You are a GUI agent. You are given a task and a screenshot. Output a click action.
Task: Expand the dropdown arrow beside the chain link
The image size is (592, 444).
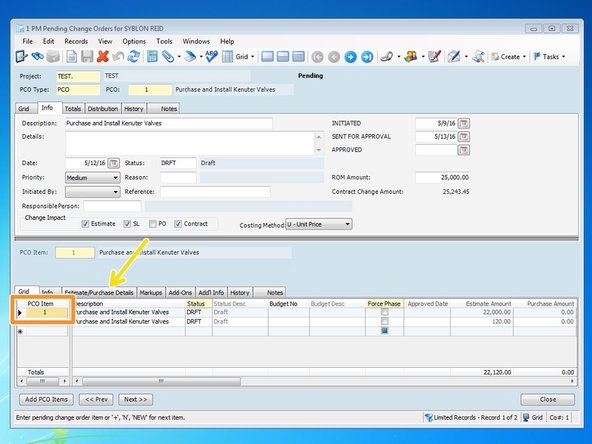pyautogui.click(x=398, y=57)
